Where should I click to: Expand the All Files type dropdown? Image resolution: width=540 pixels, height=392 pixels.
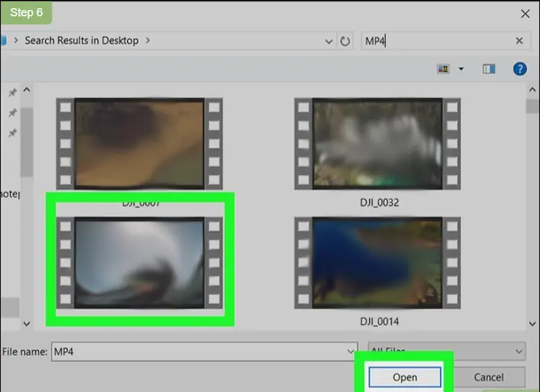(x=519, y=352)
